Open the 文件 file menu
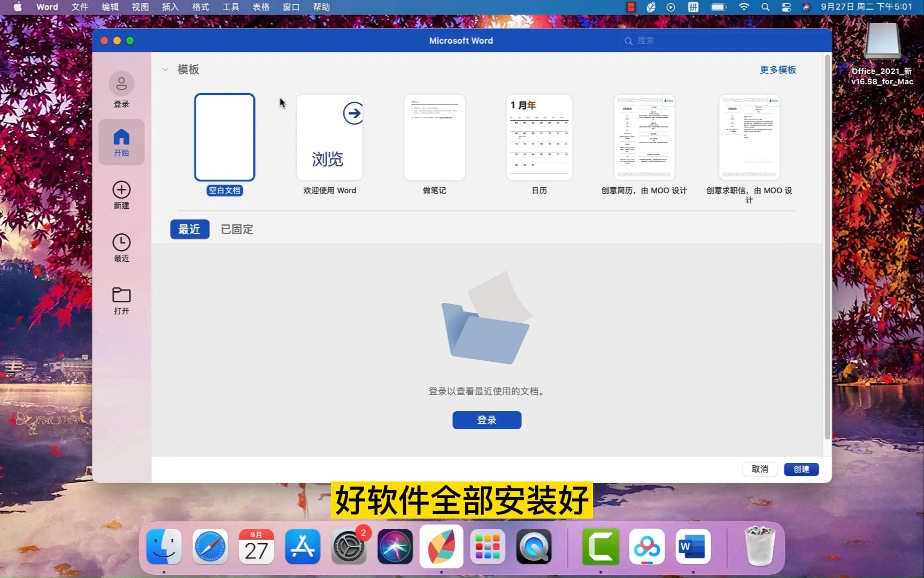 (x=80, y=7)
